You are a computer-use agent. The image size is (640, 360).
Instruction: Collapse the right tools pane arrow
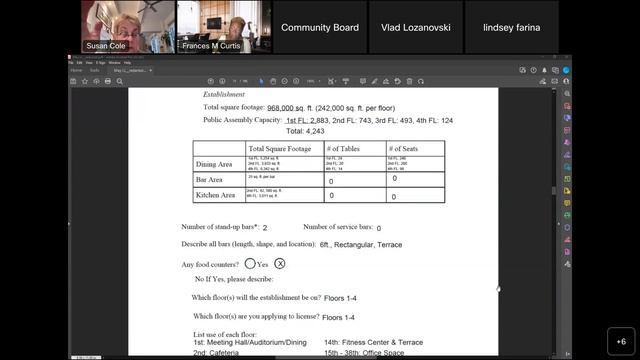tap(559, 223)
